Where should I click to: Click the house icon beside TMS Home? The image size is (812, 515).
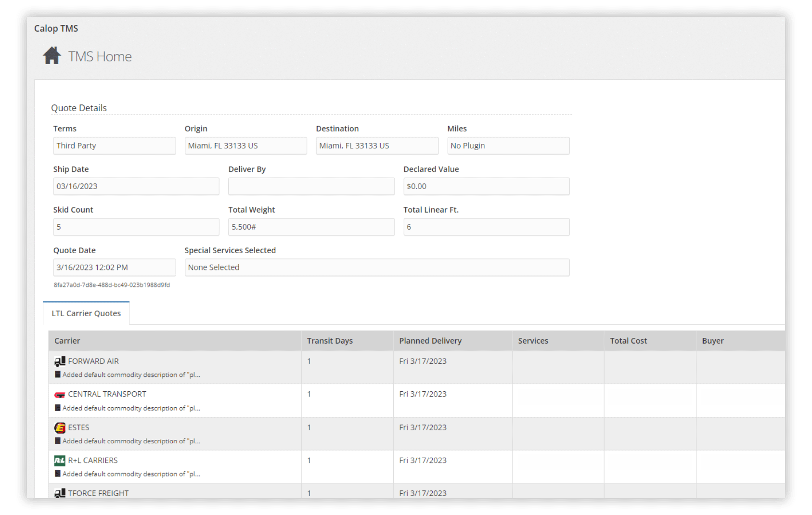52,56
